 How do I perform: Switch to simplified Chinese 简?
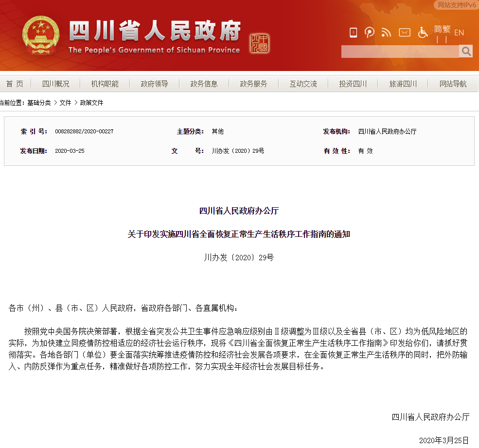(438, 29)
